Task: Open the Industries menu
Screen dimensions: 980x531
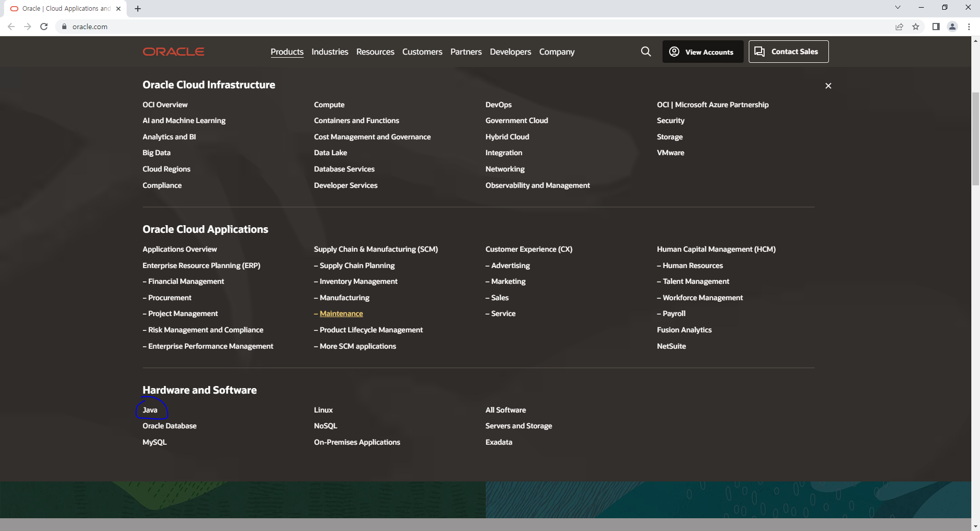Action: [x=330, y=52]
